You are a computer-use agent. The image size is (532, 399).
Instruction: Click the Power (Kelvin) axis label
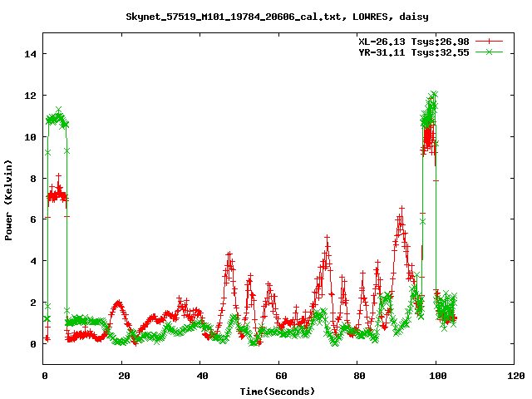click(8, 200)
